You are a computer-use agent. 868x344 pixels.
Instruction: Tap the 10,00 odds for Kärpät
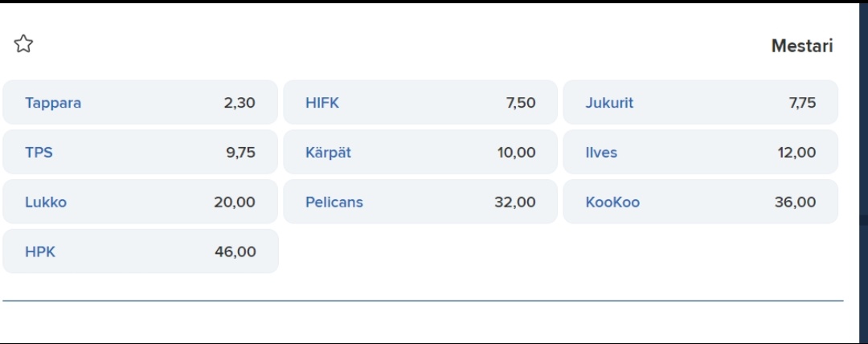pos(517,153)
